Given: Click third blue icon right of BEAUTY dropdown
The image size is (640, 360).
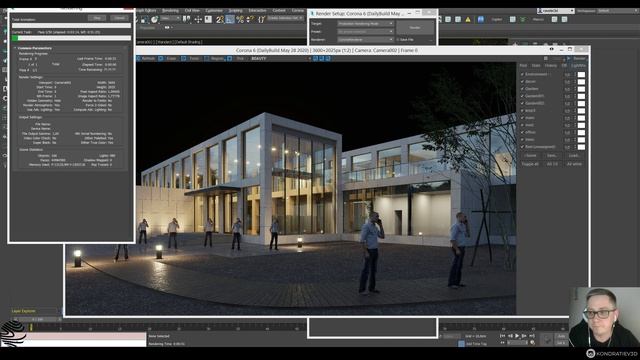Looking at the screenshot, I should 328,58.
